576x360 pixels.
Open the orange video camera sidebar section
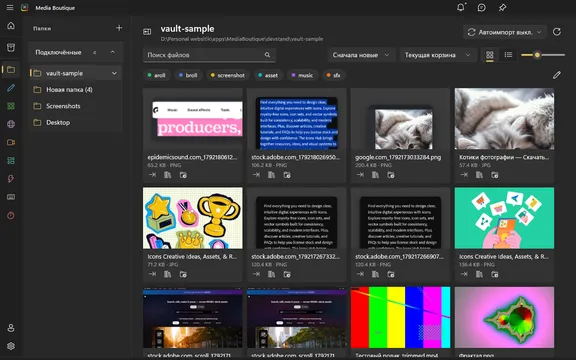[x=11, y=142]
